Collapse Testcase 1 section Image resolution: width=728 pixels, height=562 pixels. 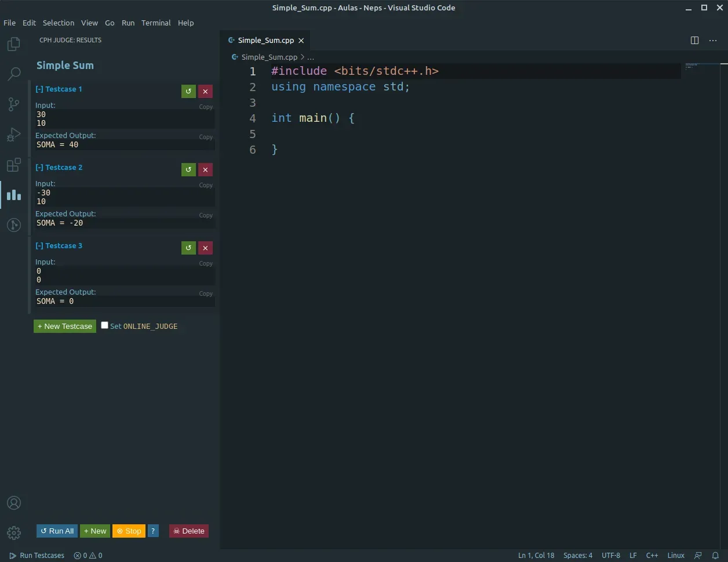pos(59,89)
